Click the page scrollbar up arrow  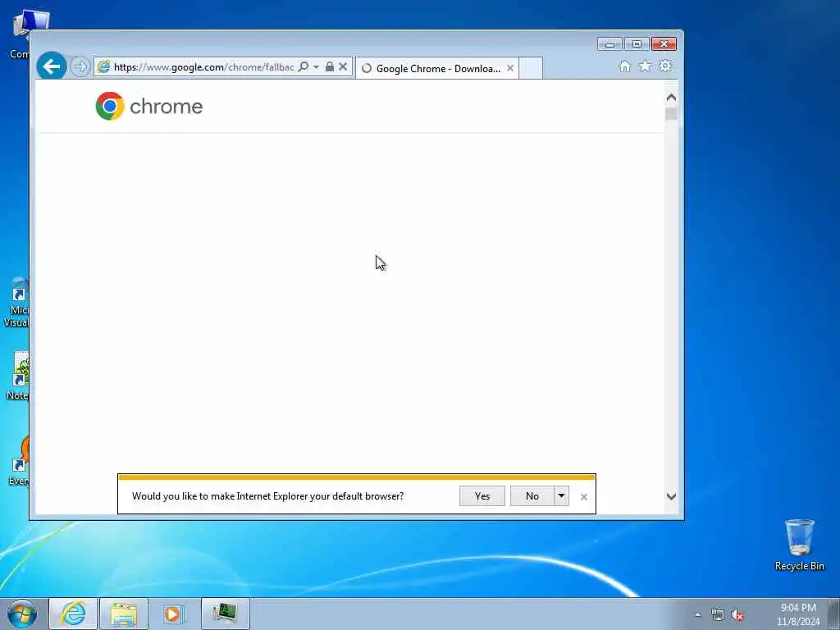pos(671,98)
